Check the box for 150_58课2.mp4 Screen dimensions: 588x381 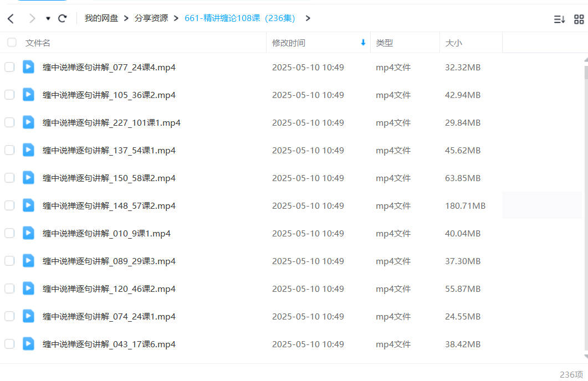click(x=9, y=178)
